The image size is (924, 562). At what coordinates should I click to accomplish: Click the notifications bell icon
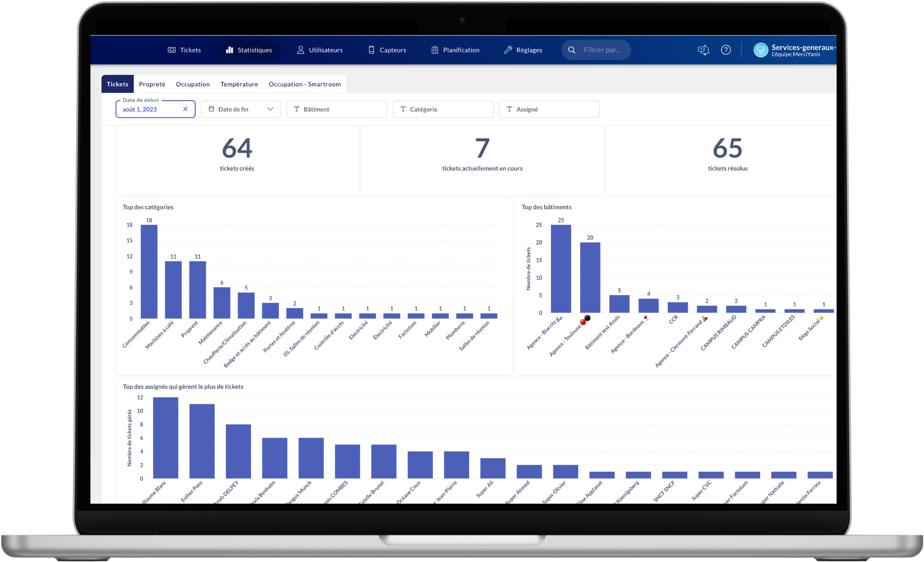tap(703, 50)
